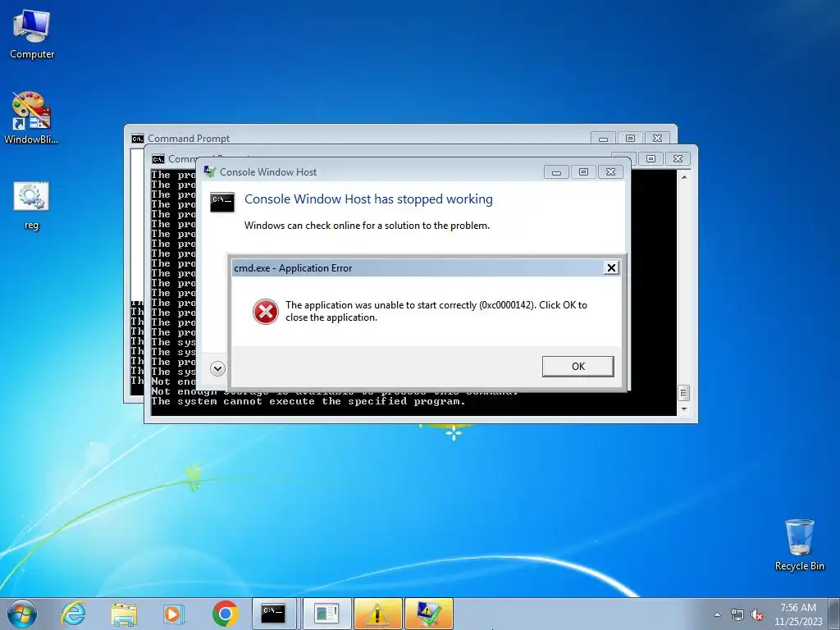Click the Show desktop button
Viewport: 840px width, 630px height.
point(836,614)
